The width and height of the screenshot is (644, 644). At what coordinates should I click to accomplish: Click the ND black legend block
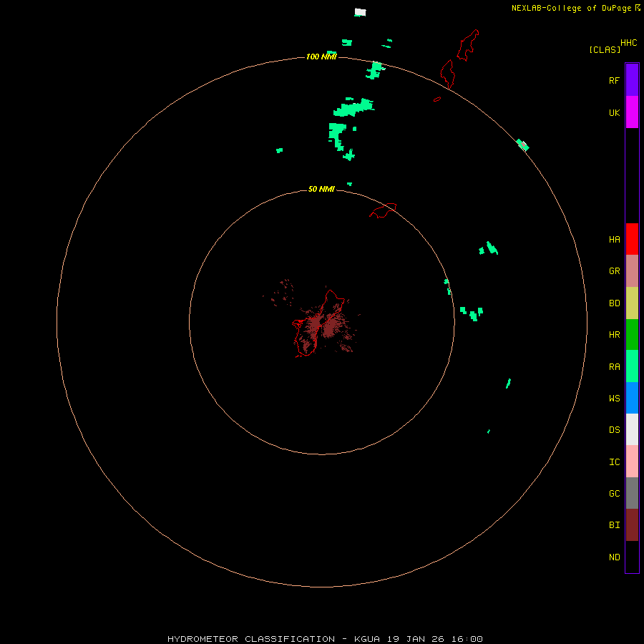[632, 557]
